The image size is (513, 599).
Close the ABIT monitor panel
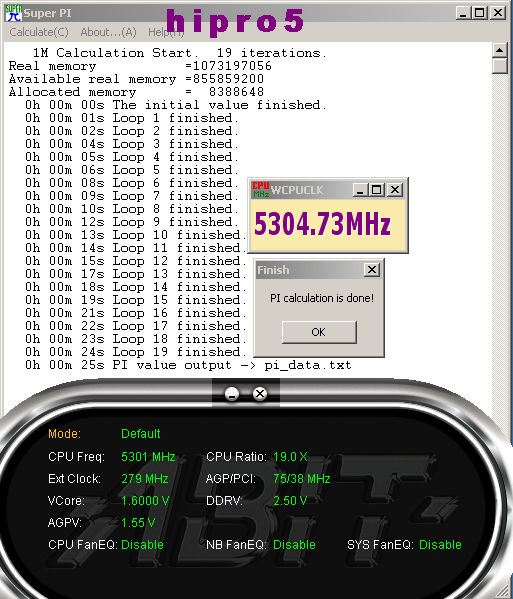260,393
